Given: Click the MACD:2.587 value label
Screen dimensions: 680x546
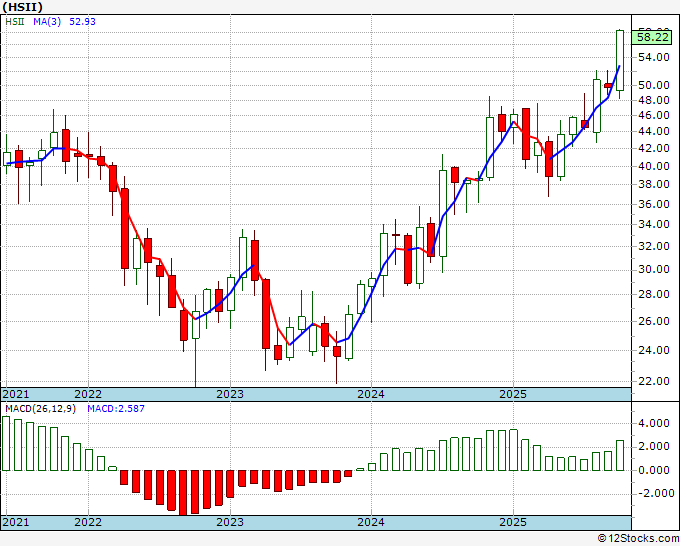Looking at the screenshot, I should pos(116,409).
